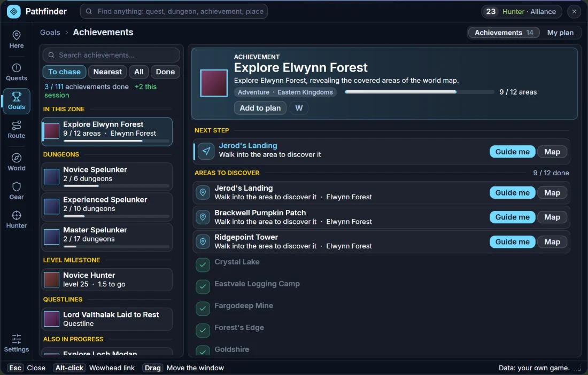Go back to Goals breadcrumb
This screenshot has width=588, height=375.
(50, 33)
